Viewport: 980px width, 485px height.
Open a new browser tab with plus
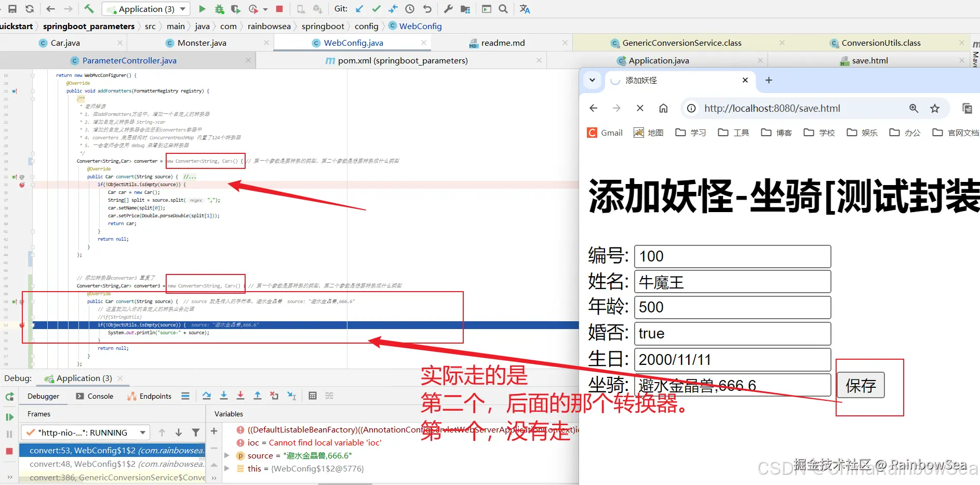769,80
